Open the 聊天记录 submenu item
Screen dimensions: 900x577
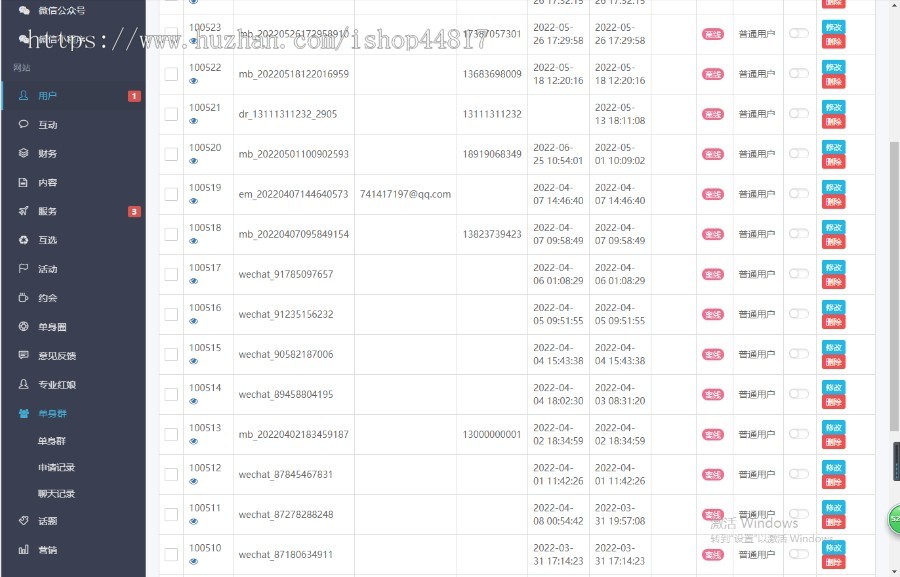point(56,494)
